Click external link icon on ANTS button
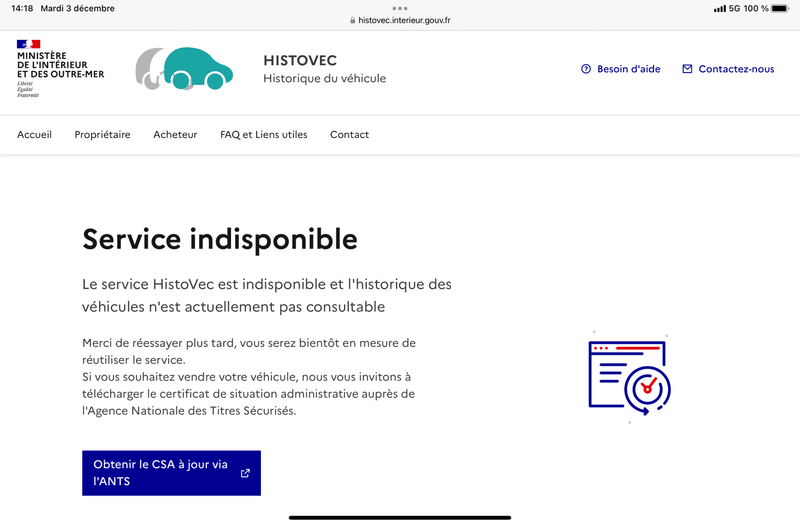 coord(245,473)
